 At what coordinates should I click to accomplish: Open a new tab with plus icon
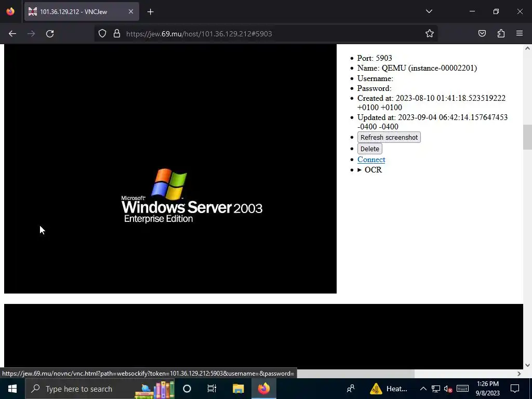[x=150, y=12]
